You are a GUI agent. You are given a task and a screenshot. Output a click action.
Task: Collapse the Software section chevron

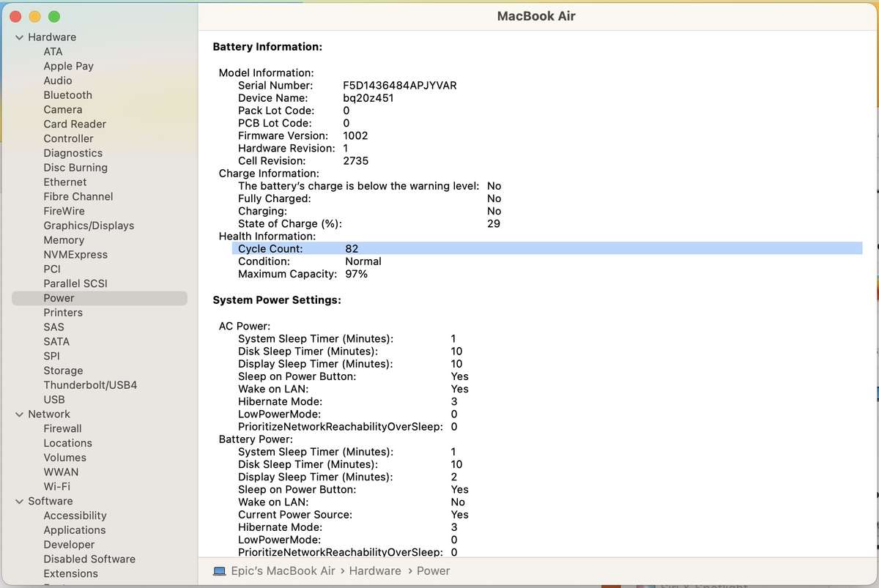tap(19, 502)
